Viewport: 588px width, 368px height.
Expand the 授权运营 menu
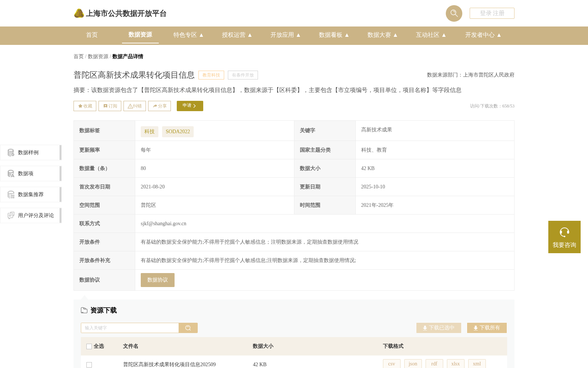(237, 35)
